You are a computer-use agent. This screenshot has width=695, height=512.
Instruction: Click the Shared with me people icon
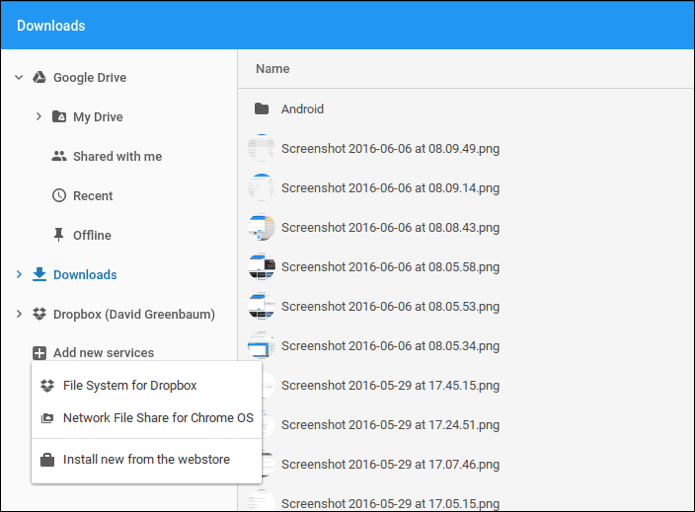[59, 156]
